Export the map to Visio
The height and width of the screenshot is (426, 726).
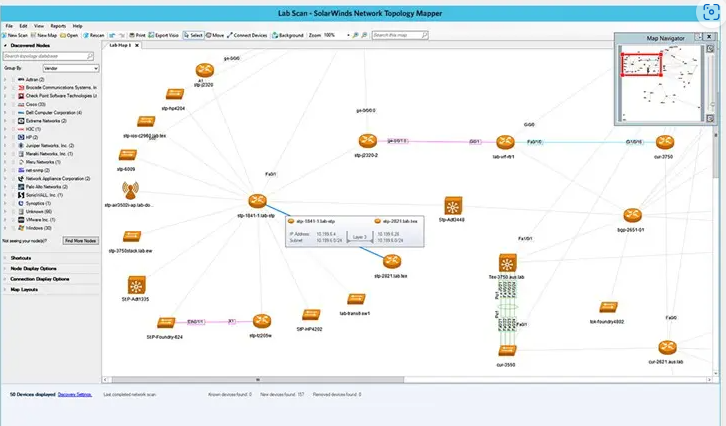click(x=163, y=35)
